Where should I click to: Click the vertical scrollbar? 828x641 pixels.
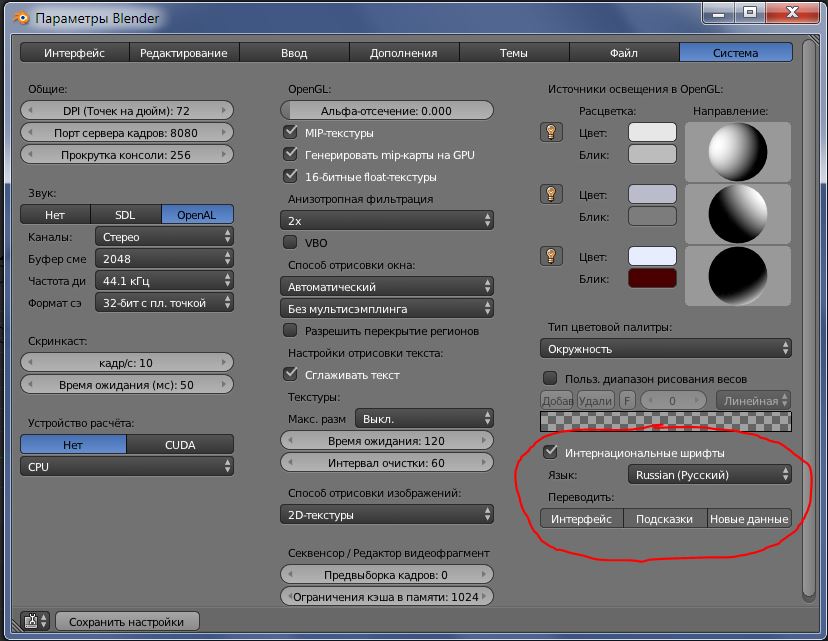[809, 319]
